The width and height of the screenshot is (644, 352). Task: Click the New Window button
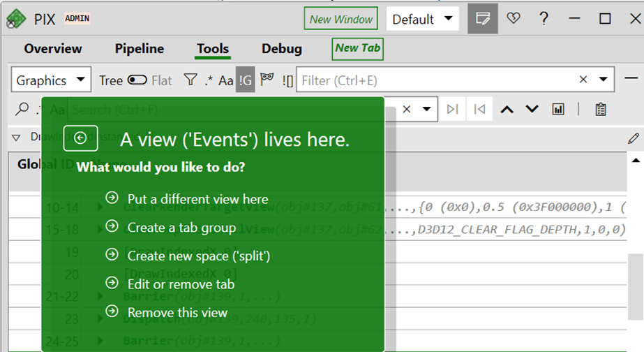pos(341,18)
